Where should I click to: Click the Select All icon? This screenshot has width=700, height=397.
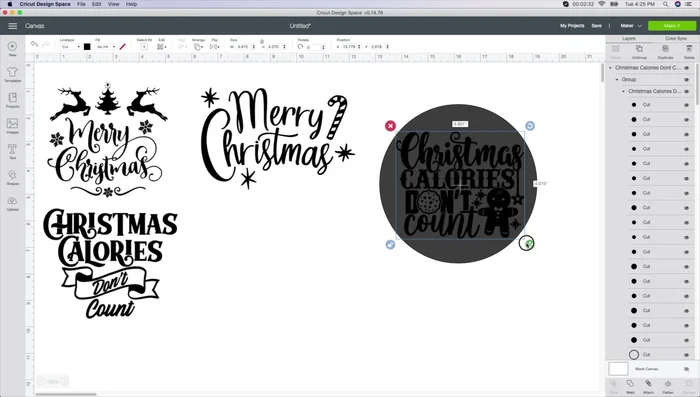(x=144, y=46)
